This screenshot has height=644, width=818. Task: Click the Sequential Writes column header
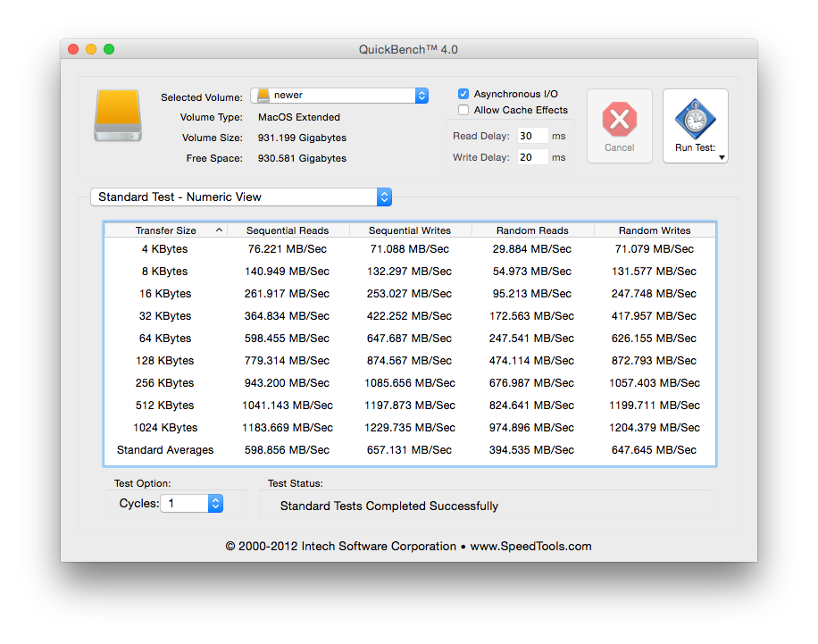pos(410,230)
